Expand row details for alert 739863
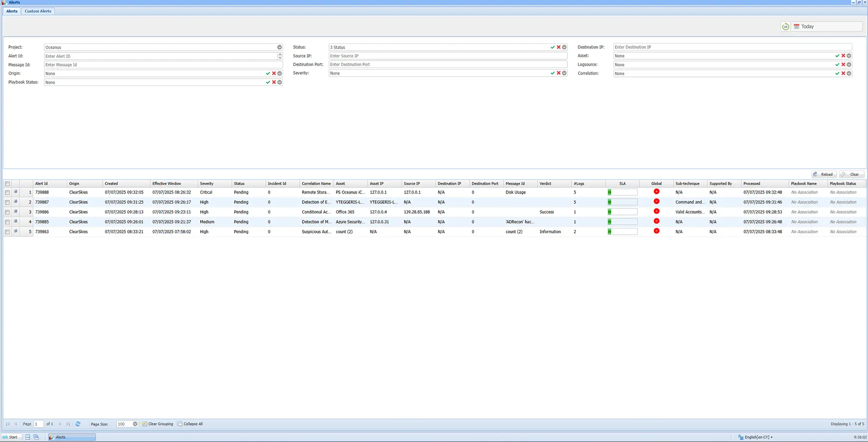This screenshot has height=442, width=868. coord(15,231)
